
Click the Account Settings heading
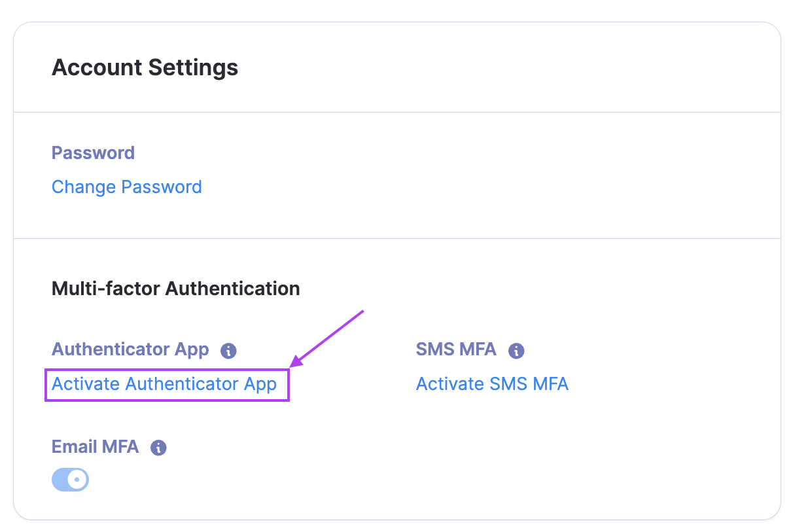point(145,67)
